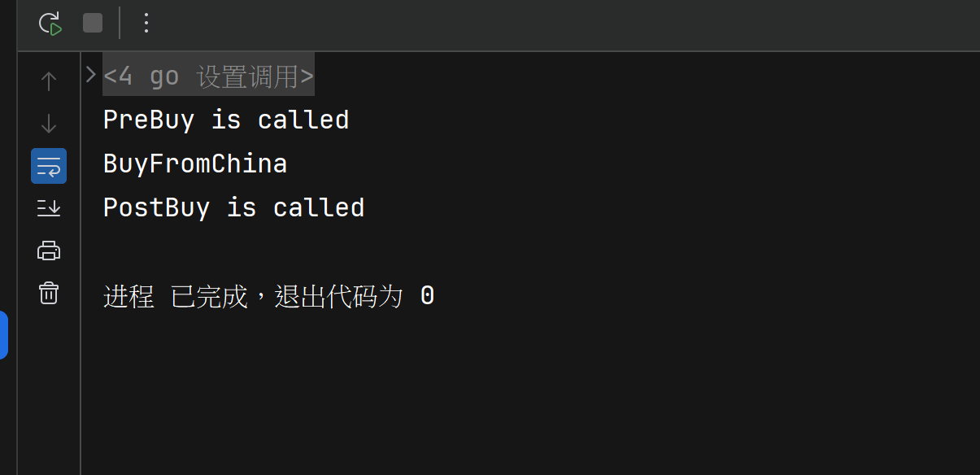Click the blue marker on the left edge
This screenshot has height=475, width=980.
click(4, 334)
